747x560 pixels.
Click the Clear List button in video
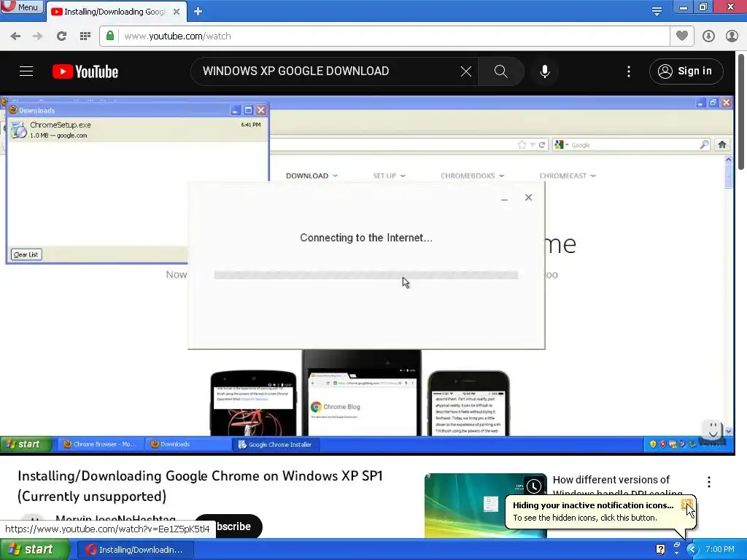[26, 254]
